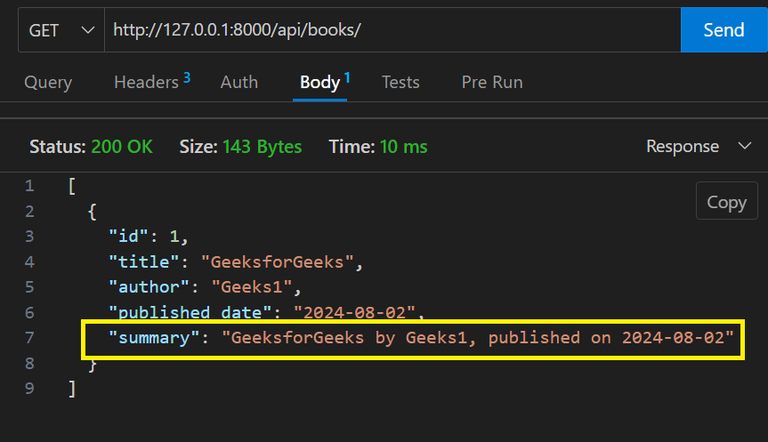The image size is (768, 442).
Task: Click the Size 143 Bytes label
Action: [240, 146]
